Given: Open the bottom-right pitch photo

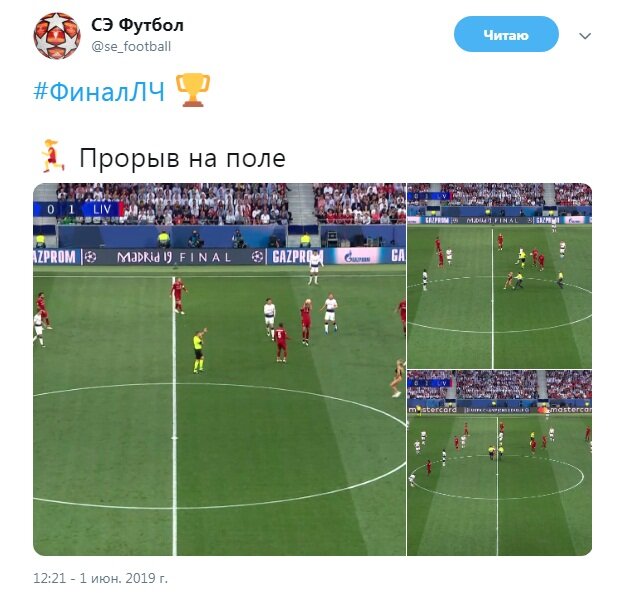Looking at the screenshot, I should 499,463.
